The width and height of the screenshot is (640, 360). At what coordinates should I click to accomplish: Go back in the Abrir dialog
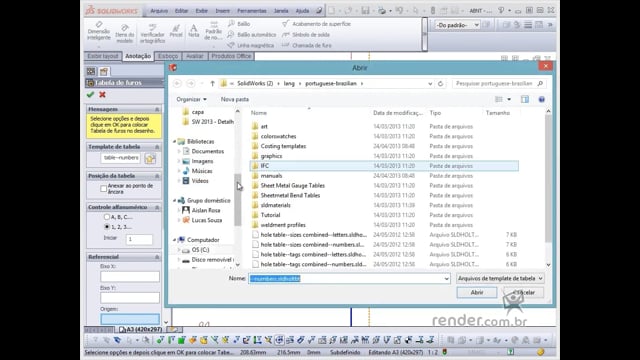pos(177,83)
